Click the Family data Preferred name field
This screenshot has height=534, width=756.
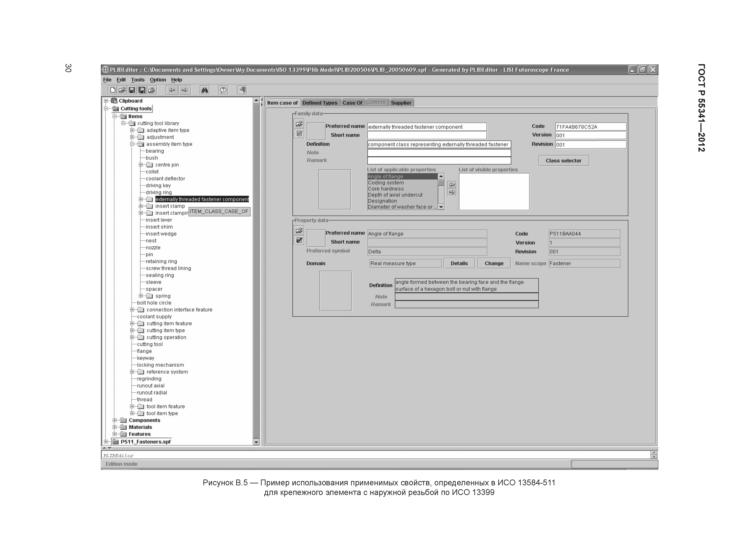point(427,127)
